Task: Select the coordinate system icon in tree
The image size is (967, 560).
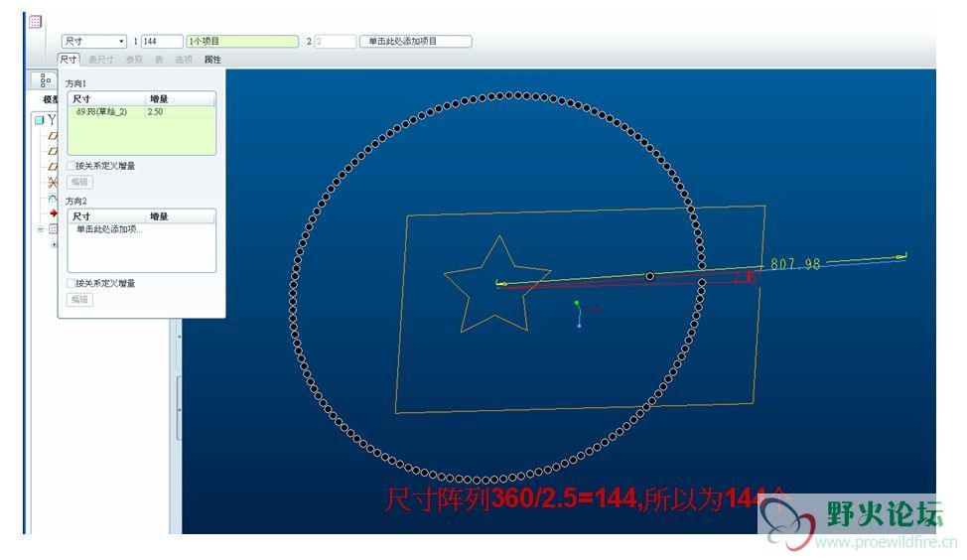Action: pos(53,182)
